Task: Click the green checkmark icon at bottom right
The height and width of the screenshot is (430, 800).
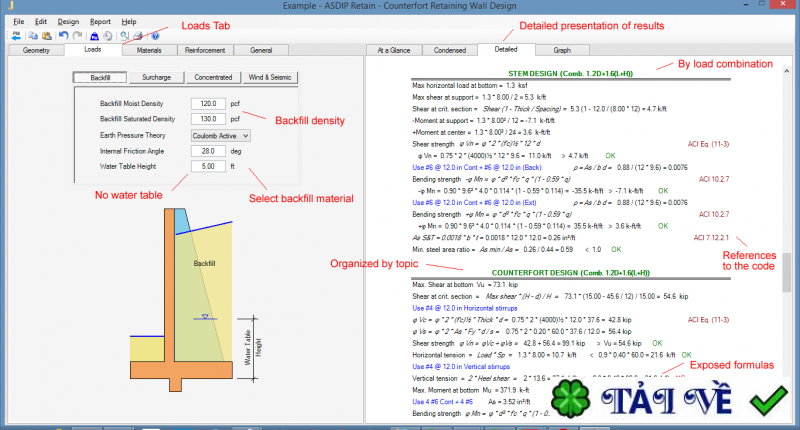Action: click(x=771, y=402)
